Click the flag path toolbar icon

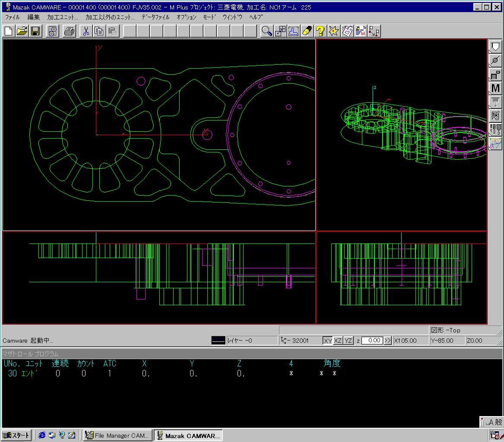pos(374,31)
